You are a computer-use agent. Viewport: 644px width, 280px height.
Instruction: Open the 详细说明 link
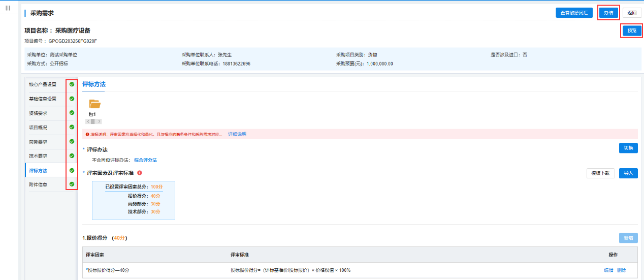237,134
